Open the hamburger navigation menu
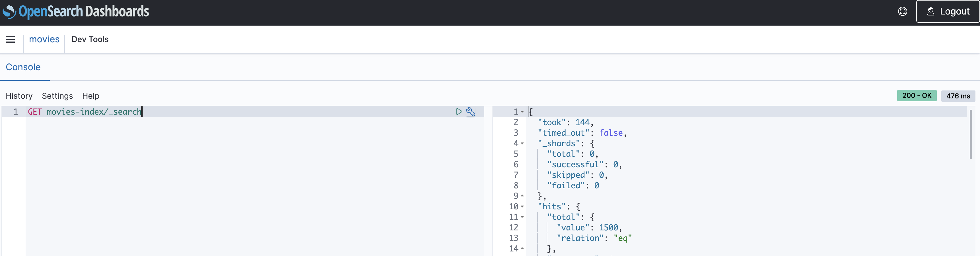980x256 pixels. pyautogui.click(x=10, y=39)
